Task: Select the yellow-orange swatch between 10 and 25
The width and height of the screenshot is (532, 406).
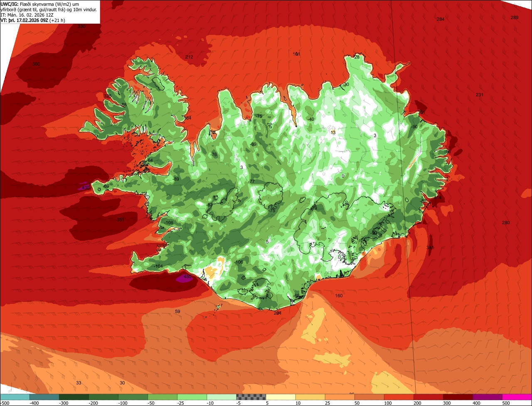Action: point(310,397)
